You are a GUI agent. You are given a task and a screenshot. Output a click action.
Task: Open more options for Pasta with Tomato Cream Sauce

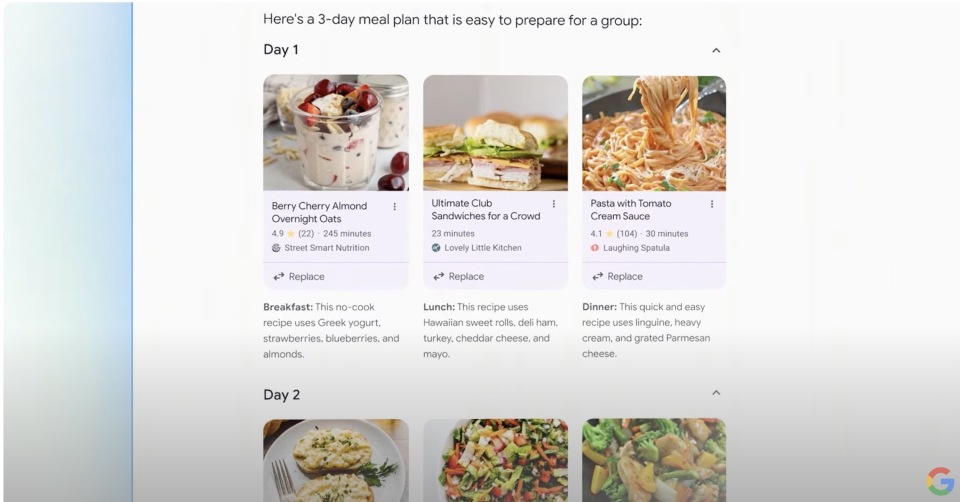[x=712, y=204]
